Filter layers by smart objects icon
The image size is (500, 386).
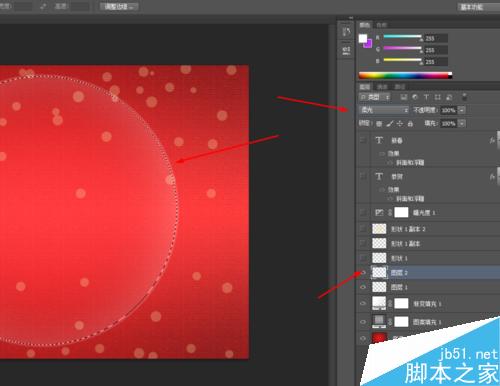449,97
